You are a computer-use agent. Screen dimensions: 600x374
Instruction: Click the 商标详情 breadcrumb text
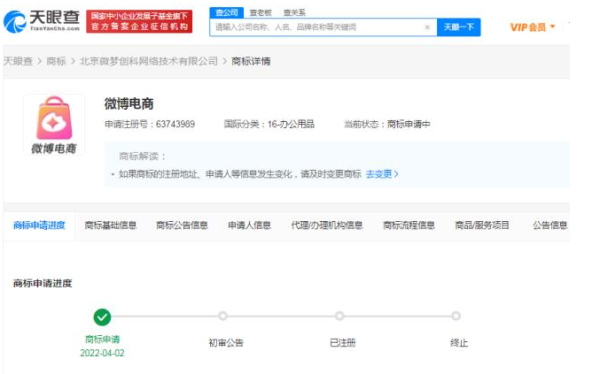point(251,61)
